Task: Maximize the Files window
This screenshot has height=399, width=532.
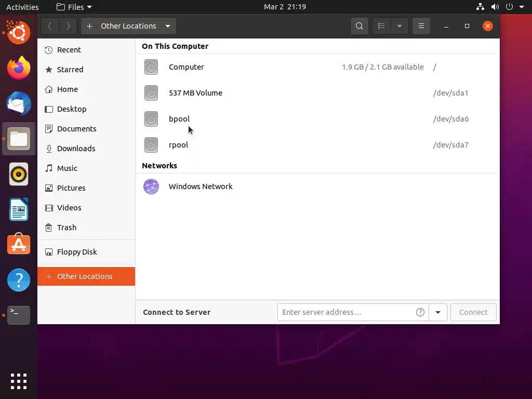Action: click(x=467, y=26)
